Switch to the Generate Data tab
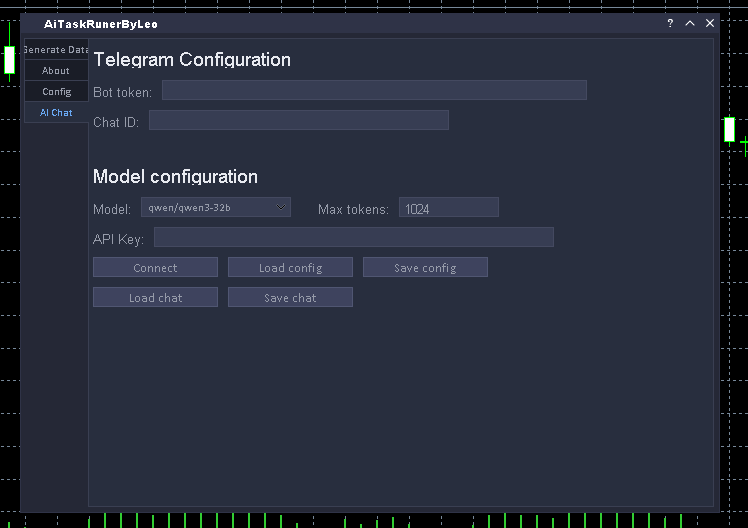Screen dimensions: 748x528 (x=56, y=50)
